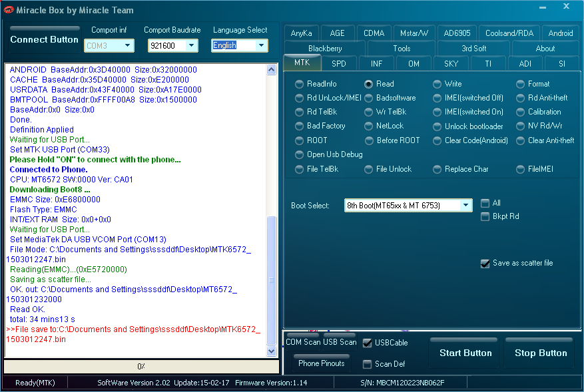Screen dimensions: 584x392
Task: Select the MTK tab
Action: point(302,63)
